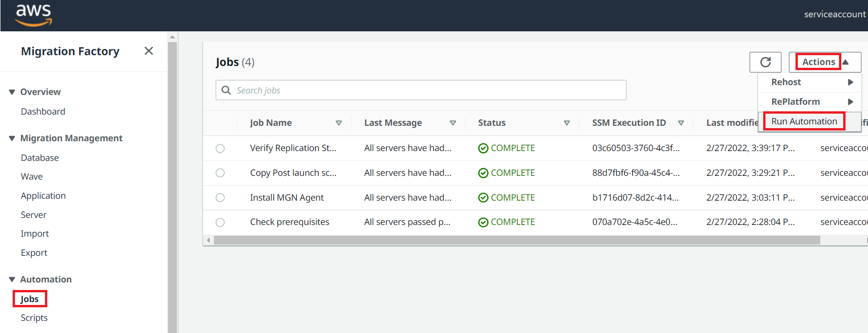Click timestamp 2/27/2022, 3:03:11 P...
Screen dimensions: 868x333
click(751, 198)
